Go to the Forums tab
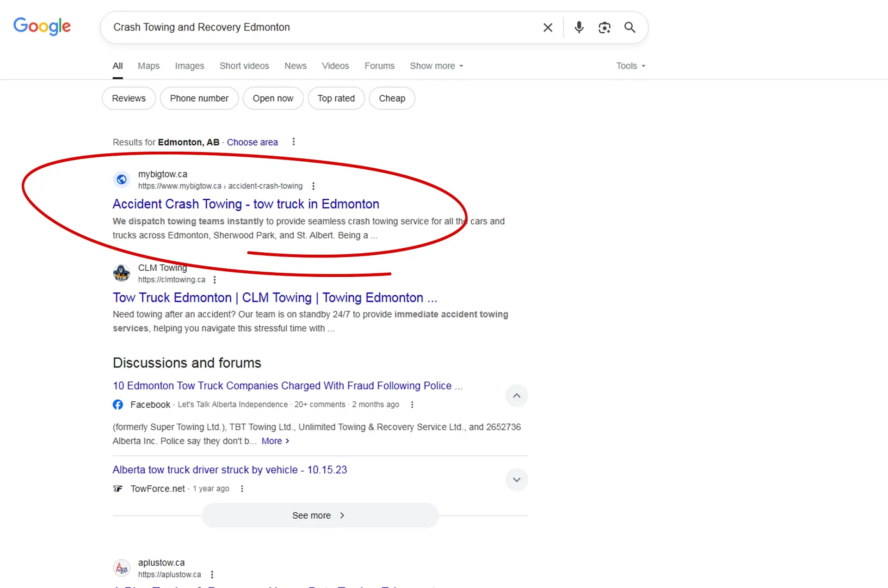Image resolution: width=888 pixels, height=588 pixels. [379, 66]
